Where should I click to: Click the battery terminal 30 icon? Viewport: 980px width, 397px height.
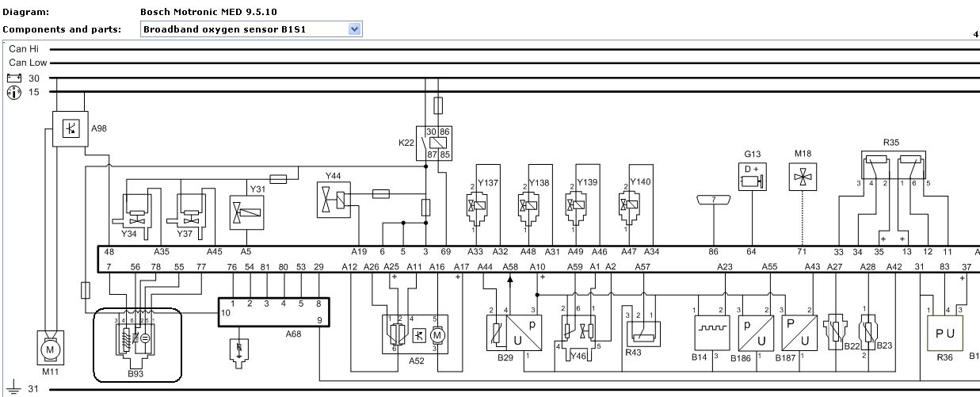pyautogui.click(x=13, y=78)
